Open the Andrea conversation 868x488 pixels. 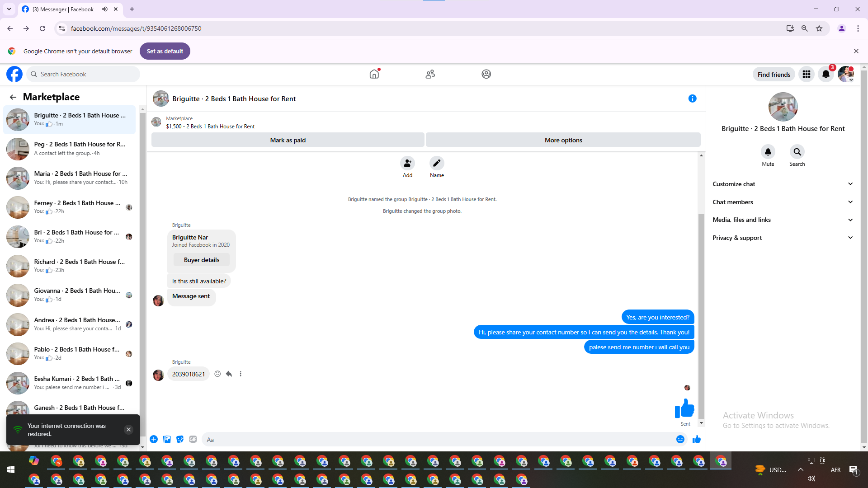(70, 324)
